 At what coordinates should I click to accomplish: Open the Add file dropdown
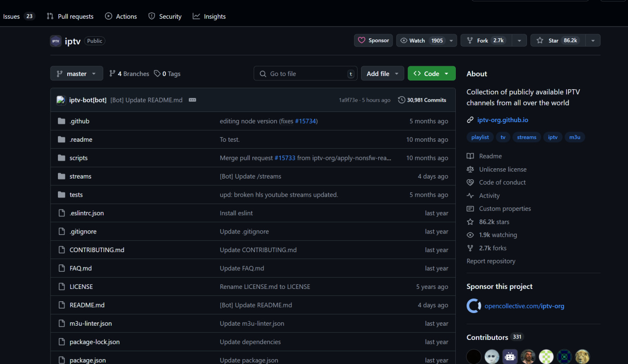pos(383,74)
